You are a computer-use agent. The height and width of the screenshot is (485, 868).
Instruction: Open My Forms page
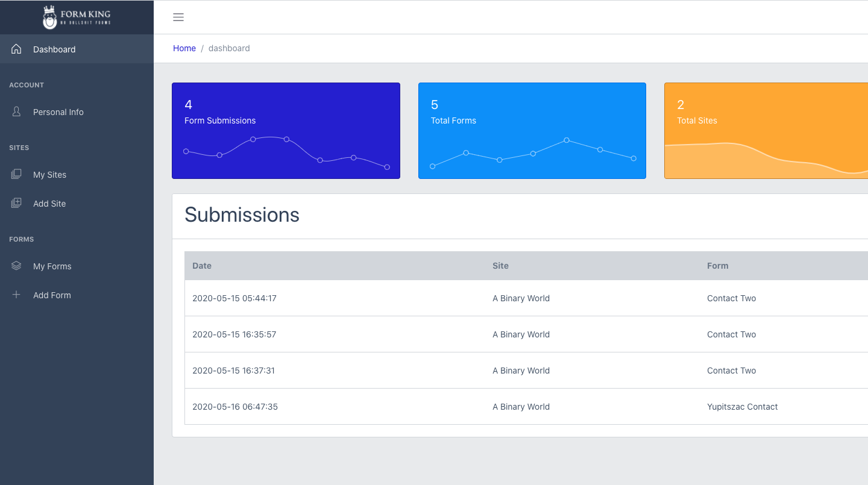coord(77,266)
